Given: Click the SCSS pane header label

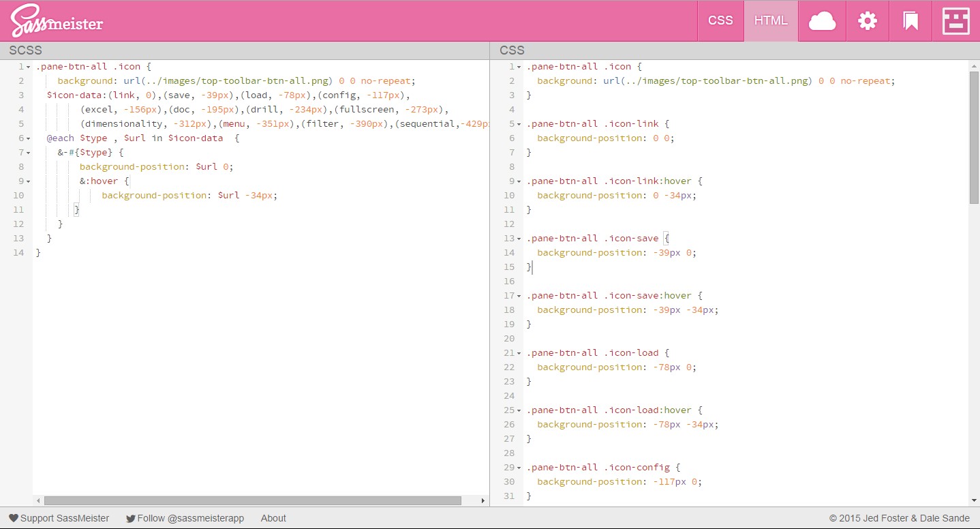Looking at the screenshot, I should (x=25, y=50).
